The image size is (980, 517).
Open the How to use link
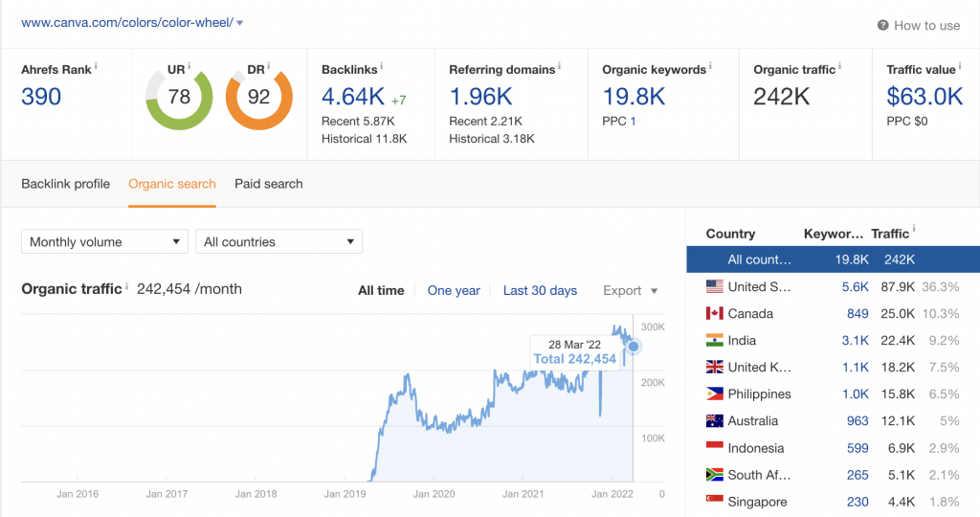point(926,26)
